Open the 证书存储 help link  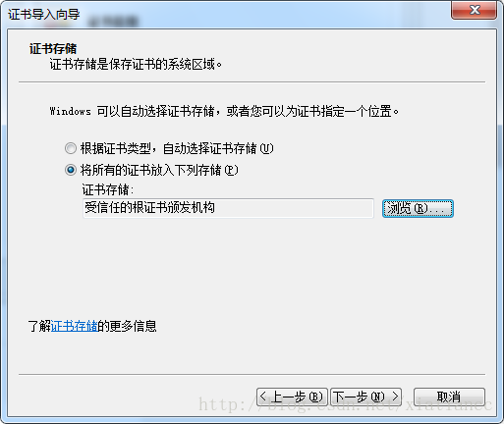75,326
